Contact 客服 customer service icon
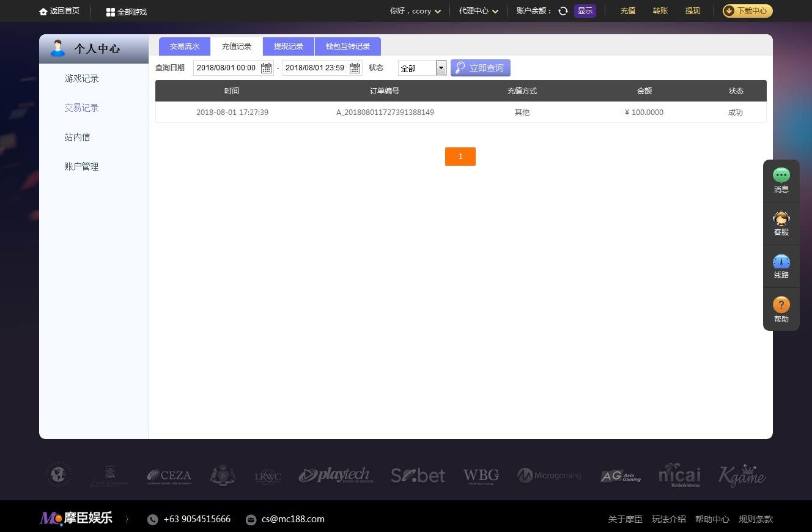812x532 pixels. [x=781, y=218]
